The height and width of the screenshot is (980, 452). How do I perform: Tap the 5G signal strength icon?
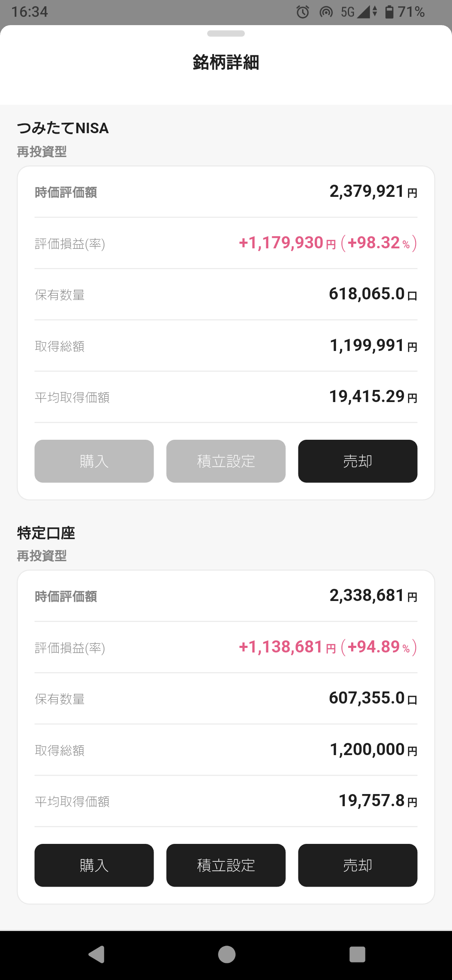tap(359, 12)
